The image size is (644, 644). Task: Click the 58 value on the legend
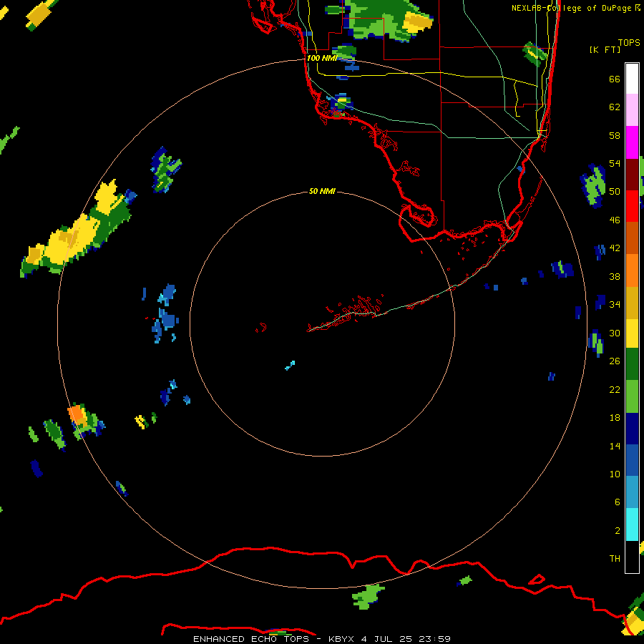[615, 135]
